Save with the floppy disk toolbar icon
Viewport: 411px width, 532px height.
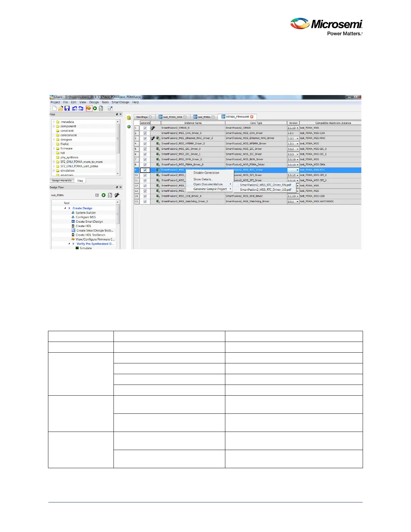coord(67,108)
